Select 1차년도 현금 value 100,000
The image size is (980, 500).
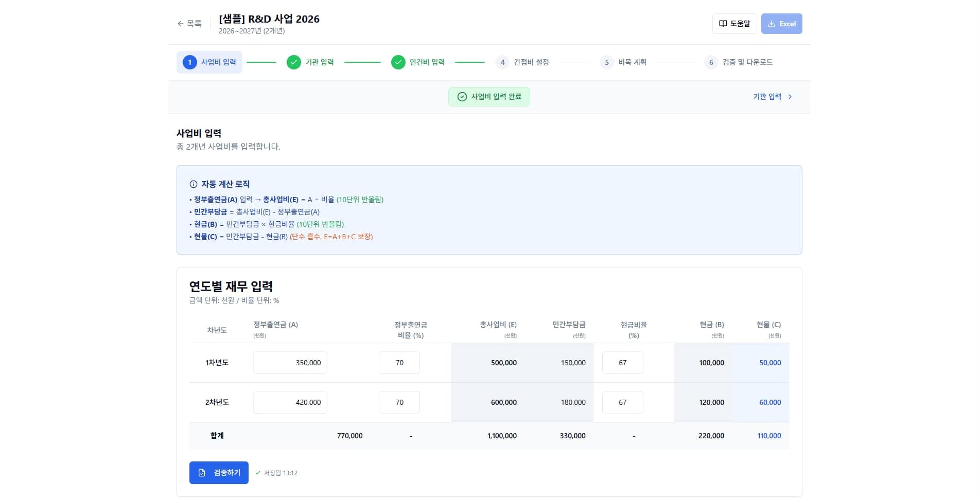pos(712,363)
